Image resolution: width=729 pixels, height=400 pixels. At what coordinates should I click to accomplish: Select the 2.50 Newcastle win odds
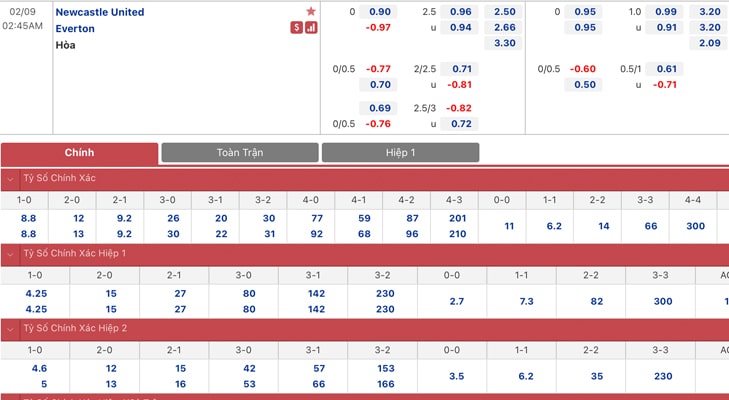(x=503, y=12)
